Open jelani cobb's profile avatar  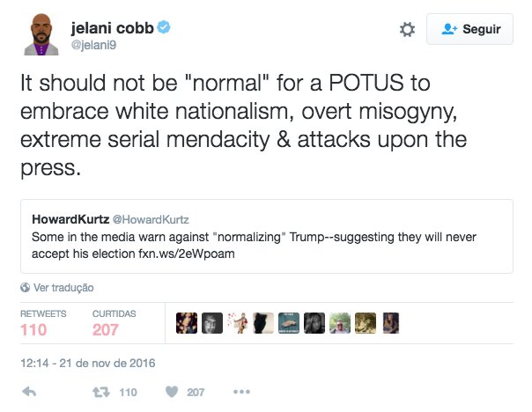point(41,34)
